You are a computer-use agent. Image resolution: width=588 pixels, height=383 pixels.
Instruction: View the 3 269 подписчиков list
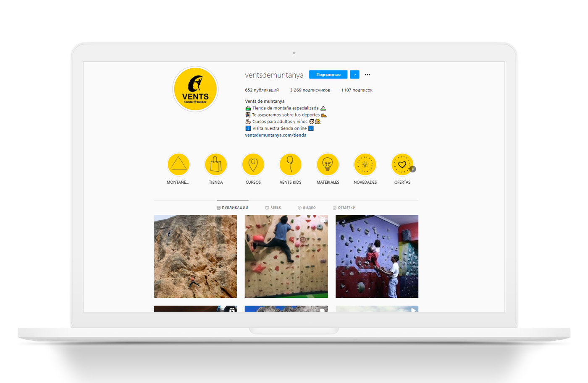tap(310, 90)
